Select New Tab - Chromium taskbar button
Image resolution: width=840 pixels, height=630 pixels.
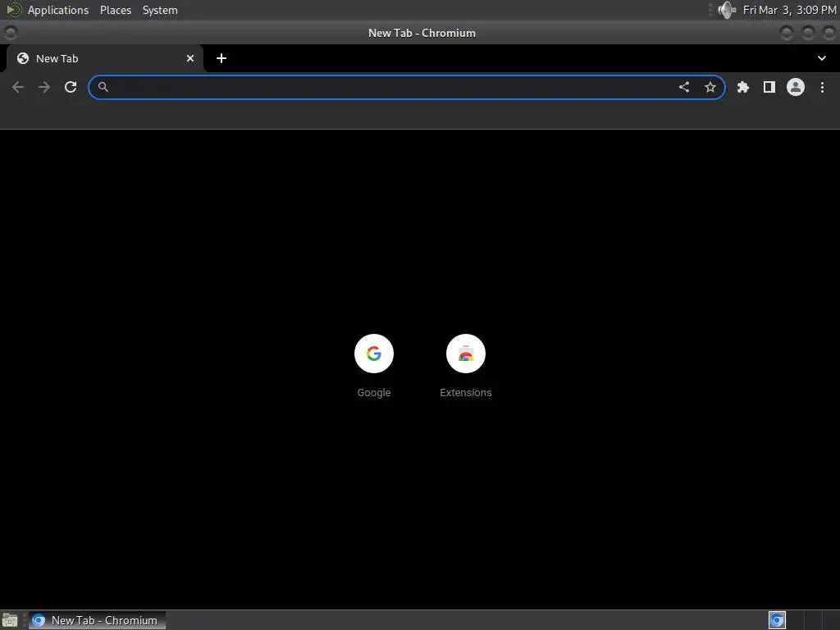pyautogui.click(x=97, y=620)
